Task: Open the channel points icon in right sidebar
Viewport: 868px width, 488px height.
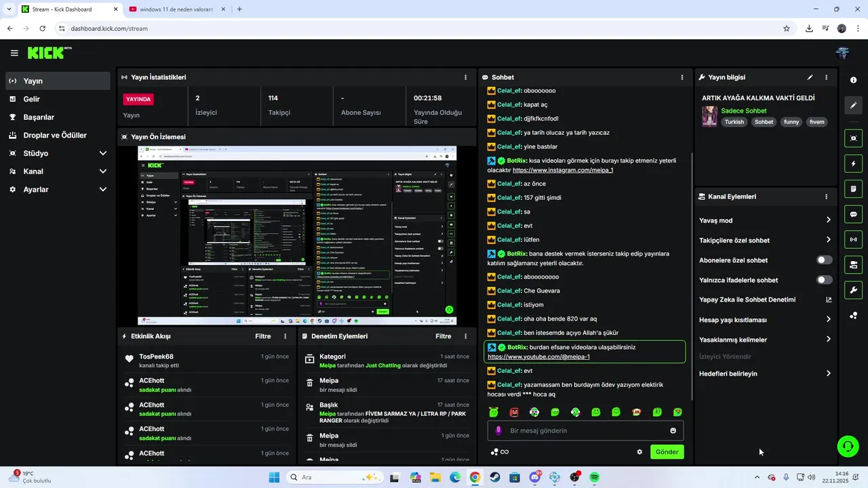Action: [x=853, y=315]
